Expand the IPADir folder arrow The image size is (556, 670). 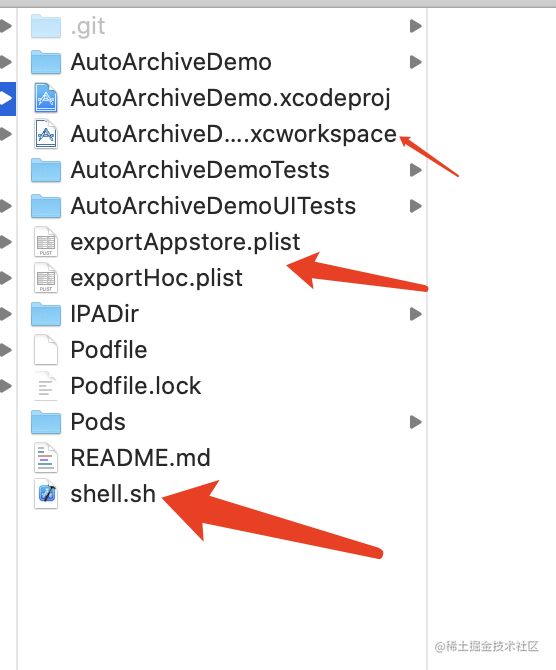[x=415, y=314]
